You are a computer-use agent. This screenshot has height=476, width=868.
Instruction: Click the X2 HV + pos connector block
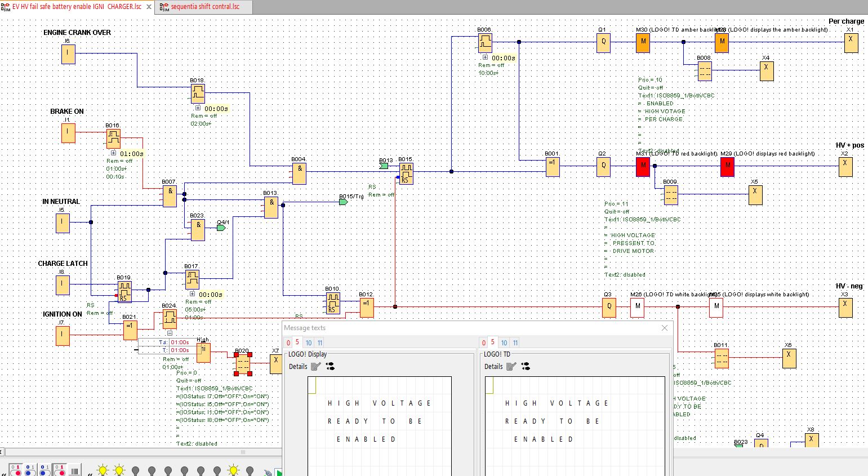[845, 167]
